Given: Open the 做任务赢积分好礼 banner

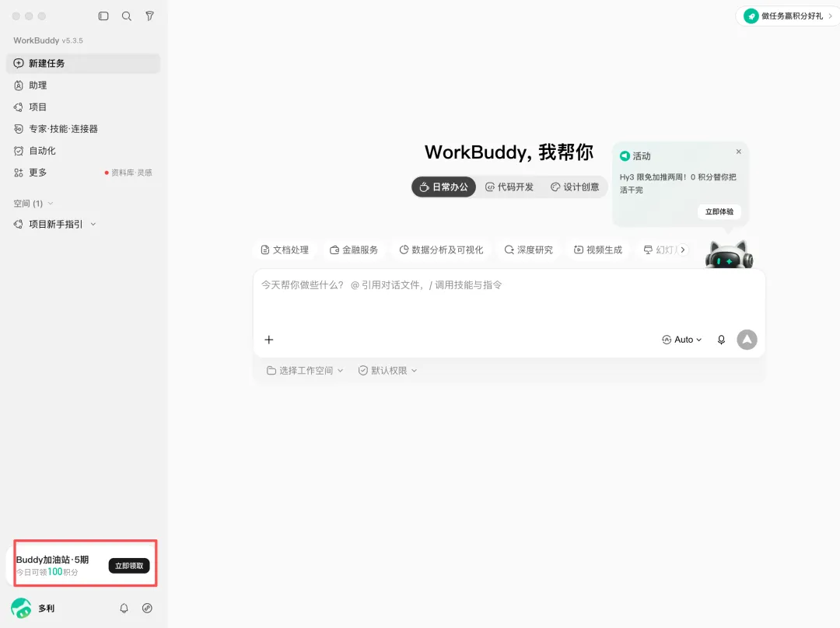Looking at the screenshot, I should (x=787, y=16).
